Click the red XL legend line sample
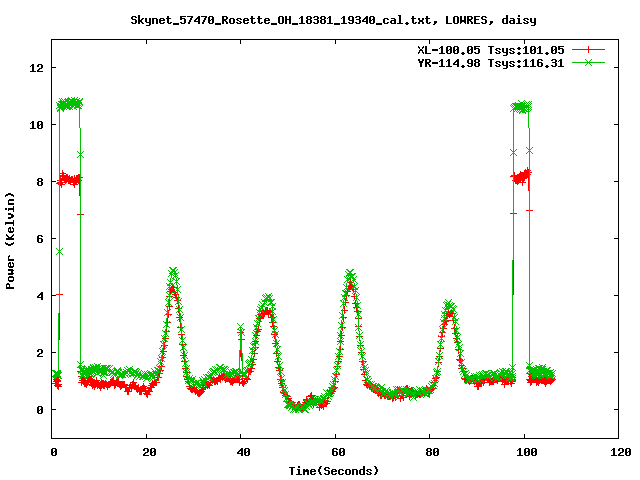 (x=588, y=50)
